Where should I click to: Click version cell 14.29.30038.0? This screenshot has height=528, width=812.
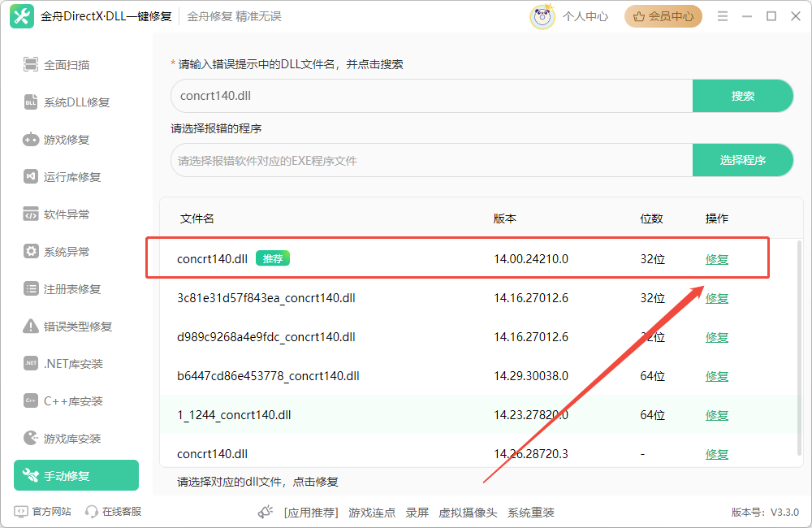pos(531,376)
